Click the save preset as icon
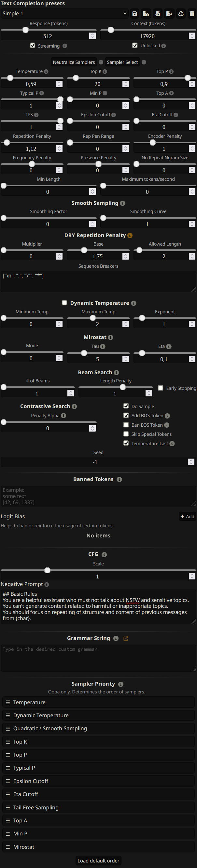Viewport: 197px width, 868px height. [x=146, y=13]
